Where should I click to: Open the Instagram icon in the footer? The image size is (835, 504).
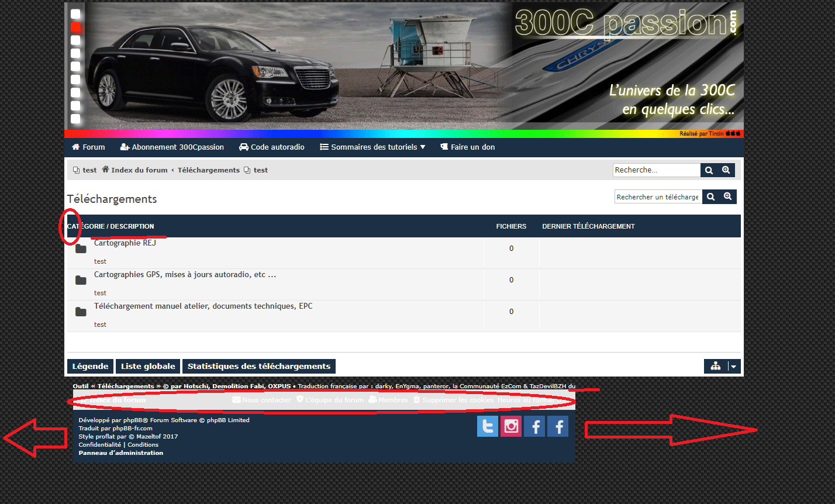(511, 426)
